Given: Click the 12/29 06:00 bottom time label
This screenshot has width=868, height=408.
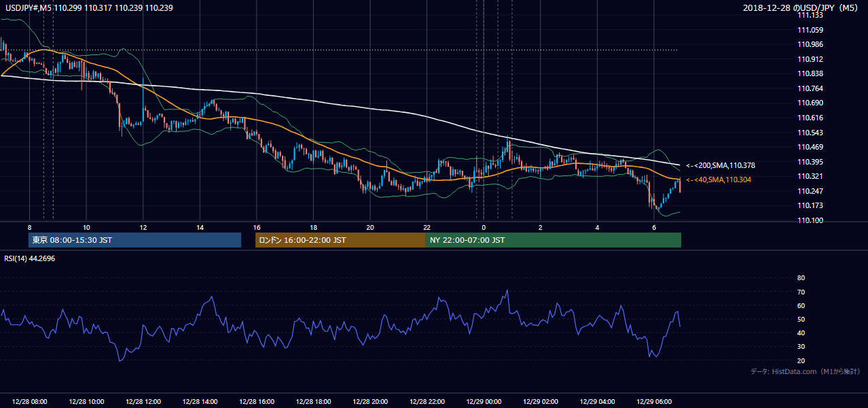Looking at the screenshot, I should click(654, 402).
